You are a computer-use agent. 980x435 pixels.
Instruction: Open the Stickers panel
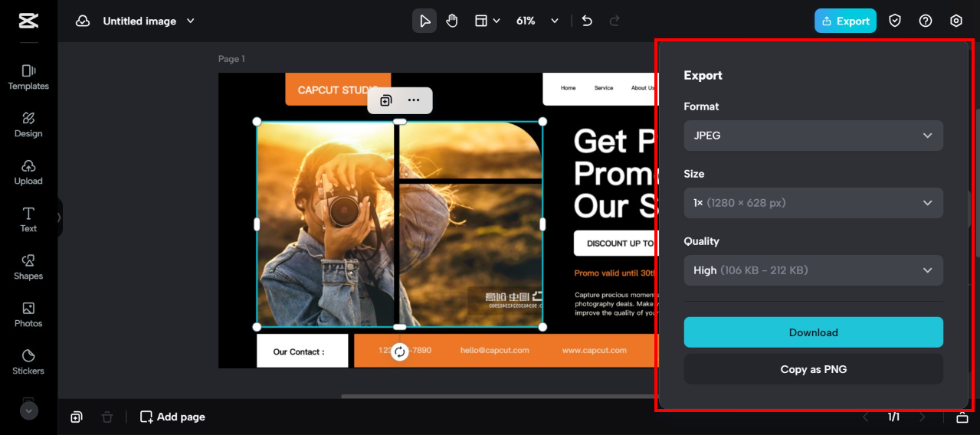(28, 362)
